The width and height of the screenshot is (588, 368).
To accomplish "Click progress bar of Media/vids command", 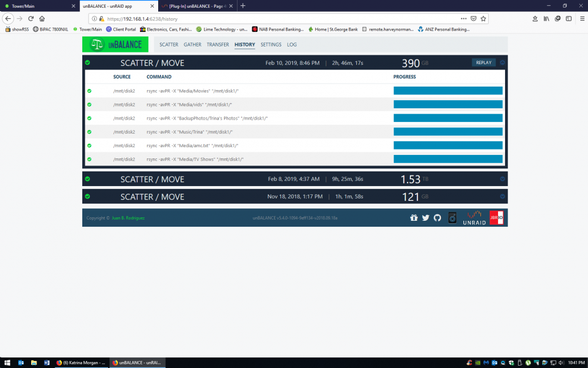I will [448, 104].
